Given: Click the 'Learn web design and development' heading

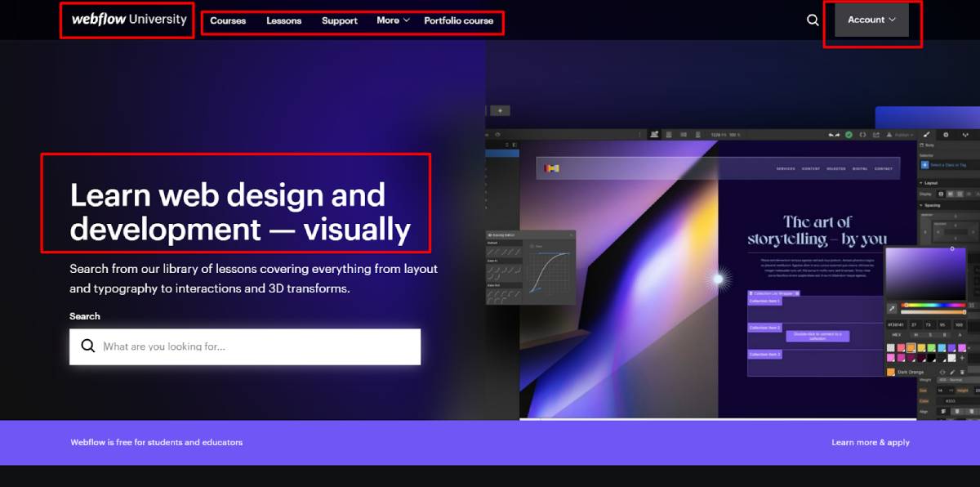Looking at the screenshot, I should 240,212.
